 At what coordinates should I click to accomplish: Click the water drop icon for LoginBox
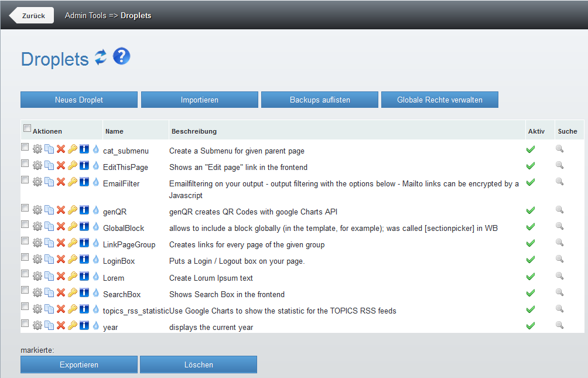(96, 259)
